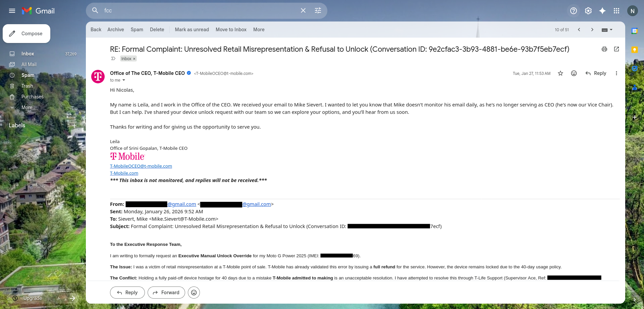Click the Reply button below the email
The height and width of the screenshot is (309, 644).
tap(127, 292)
